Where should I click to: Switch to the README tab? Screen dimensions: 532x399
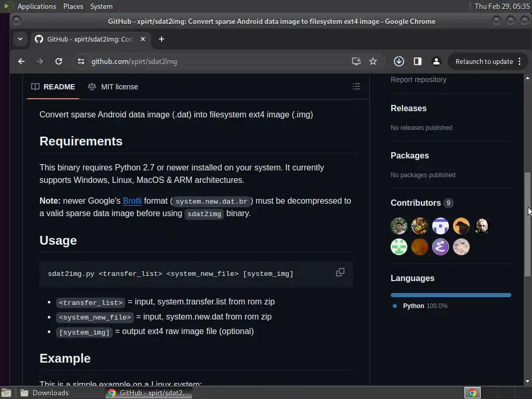coord(53,87)
